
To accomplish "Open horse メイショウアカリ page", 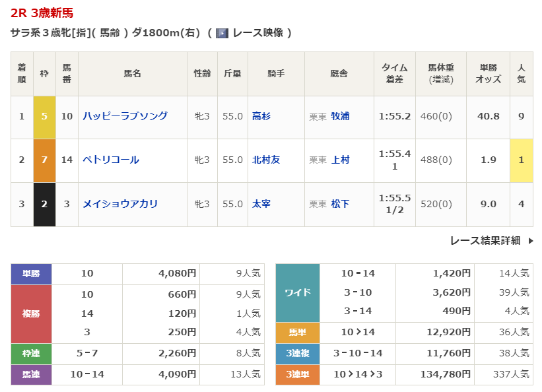I will [120, 204].
